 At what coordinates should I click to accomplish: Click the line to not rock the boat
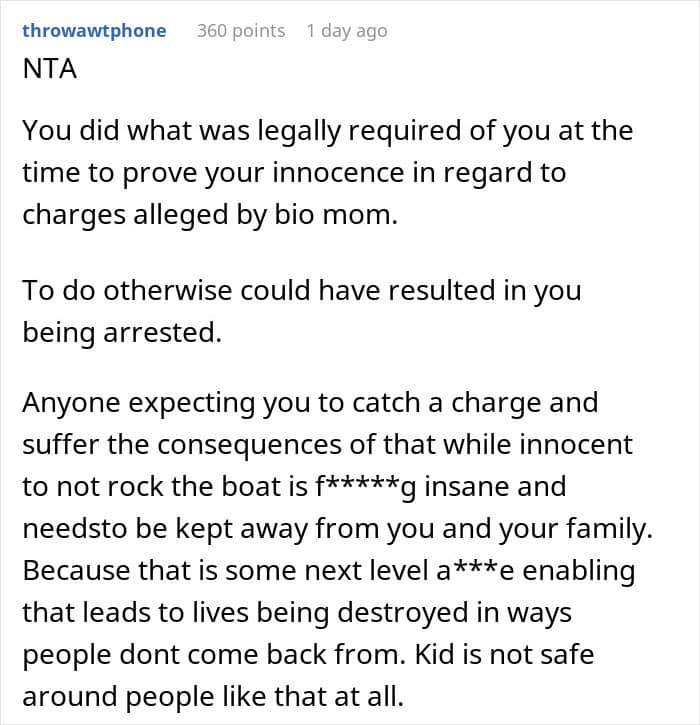tap(294, 487)
